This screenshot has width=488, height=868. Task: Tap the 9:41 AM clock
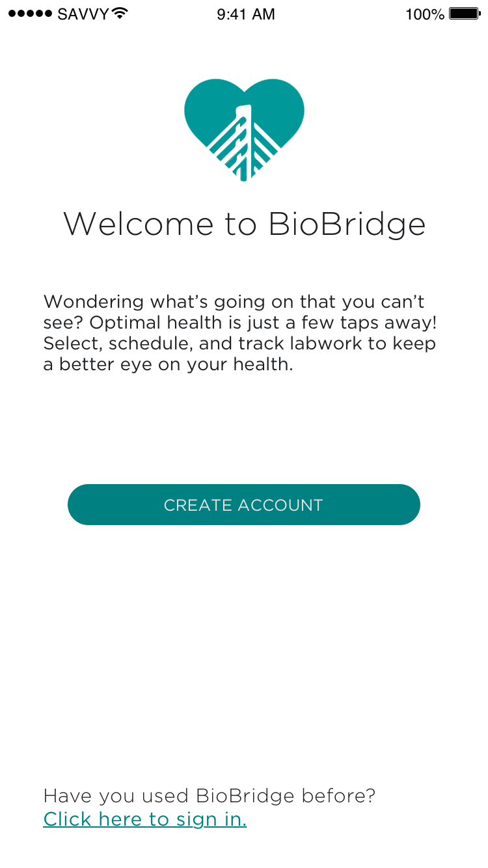point(246,14)
